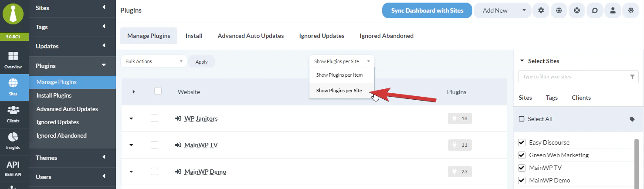Collapse the MainWP Demo row
This screenshot has height=189, width=644.
click(x=131, y=172)
